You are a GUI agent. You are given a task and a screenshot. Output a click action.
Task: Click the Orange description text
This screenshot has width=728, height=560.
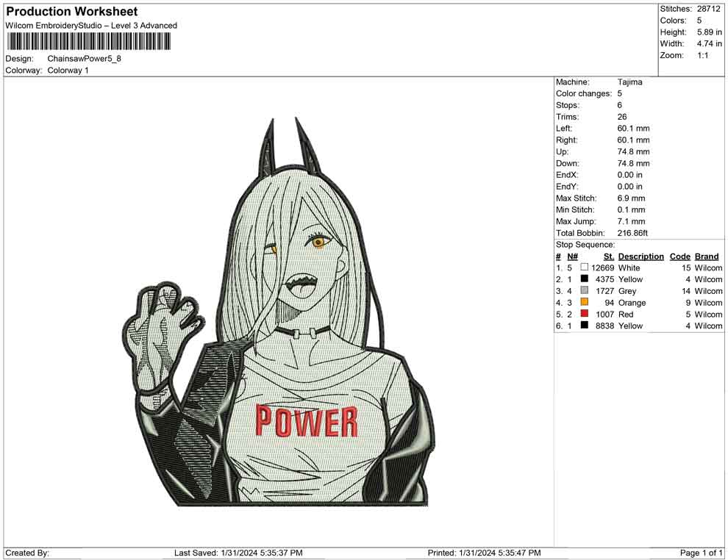click(632, 303)
